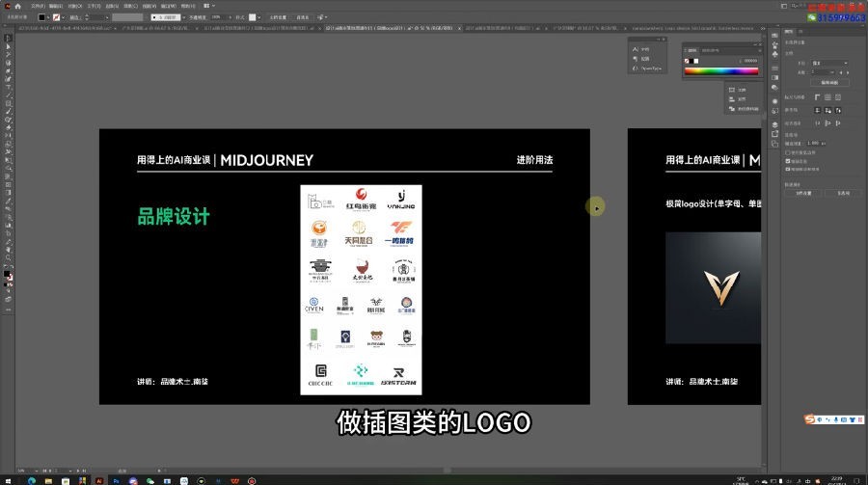
Task: Click the 编辑画板 button
Action: pos(829,83)
